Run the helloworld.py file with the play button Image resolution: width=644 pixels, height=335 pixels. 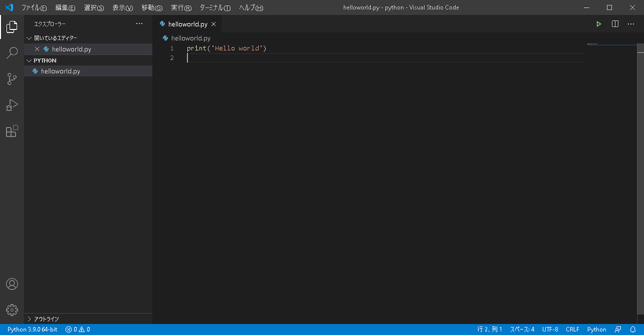(598, 24)
